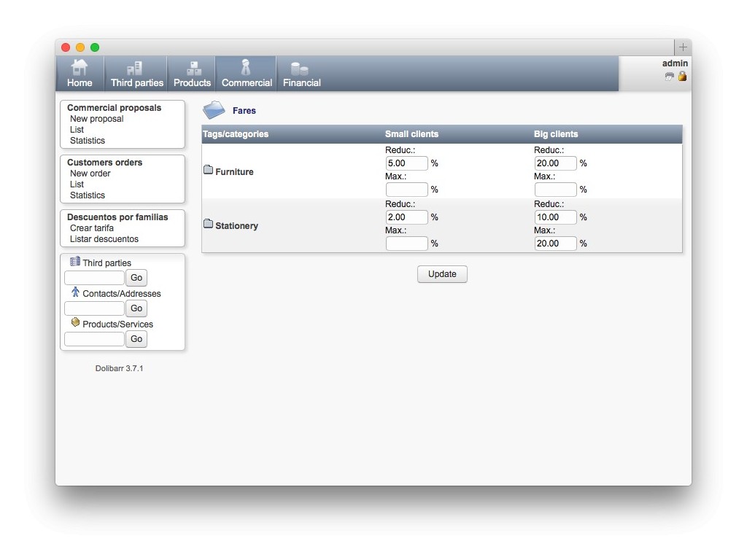This screenshot has width=747, height=560.
Task: Edit Stationery Small clients Max. field
Action: click(x=407, y=244)
